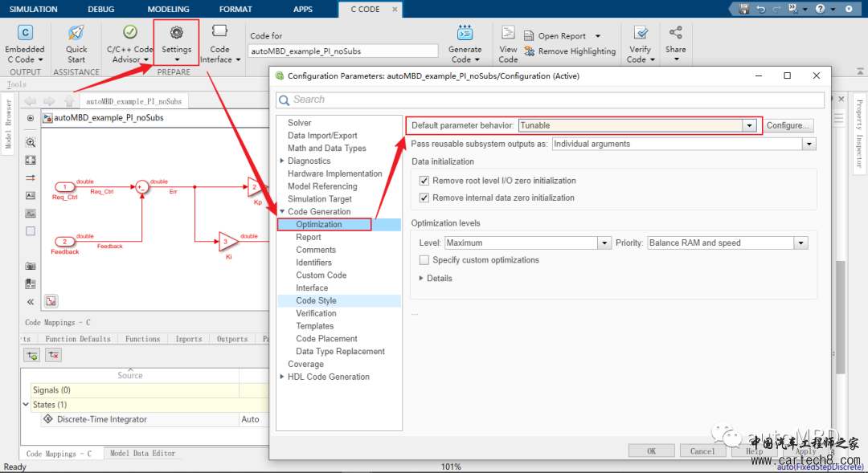Launch the Quick Start assistant

pyautogui.click(x=76, y=44)
